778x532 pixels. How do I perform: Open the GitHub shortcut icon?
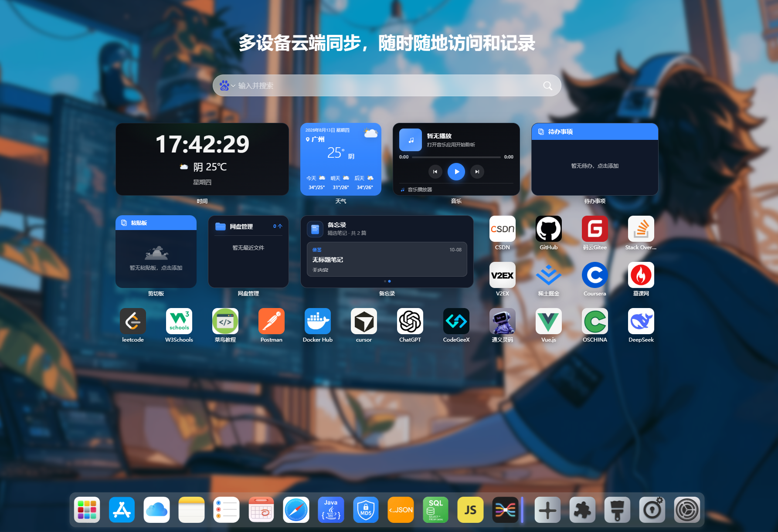point(548,229)
